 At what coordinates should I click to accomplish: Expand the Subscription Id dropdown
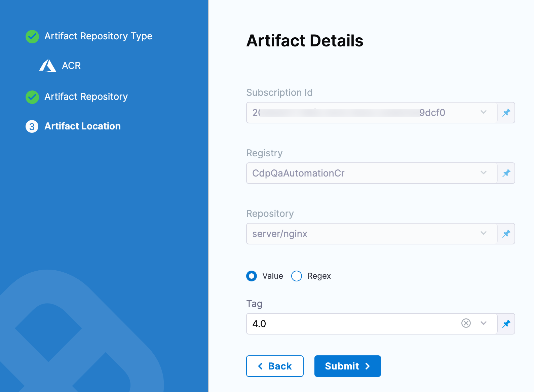[484, 112]
